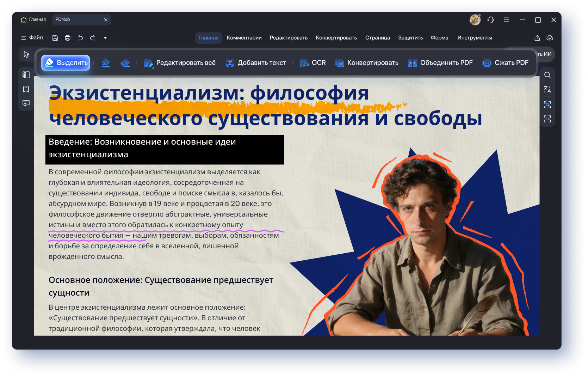
Task: Open the Файл menu
Action: [32, 38]
